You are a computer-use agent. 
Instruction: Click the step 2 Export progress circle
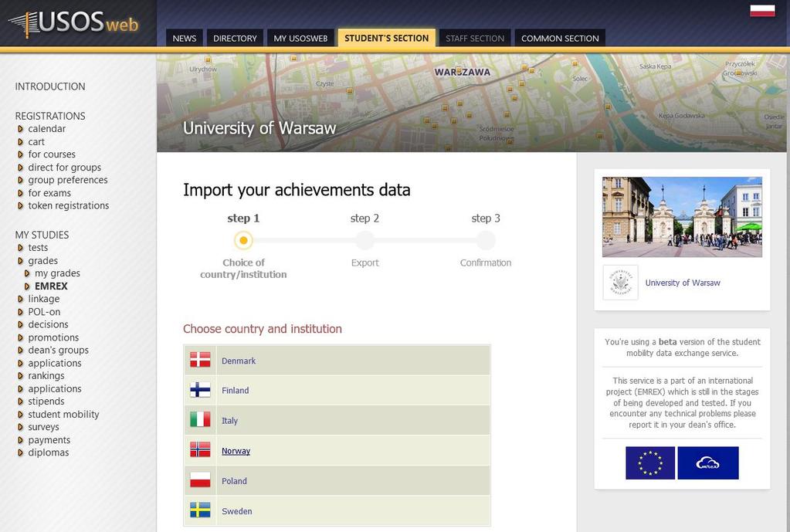pos(364,240)
